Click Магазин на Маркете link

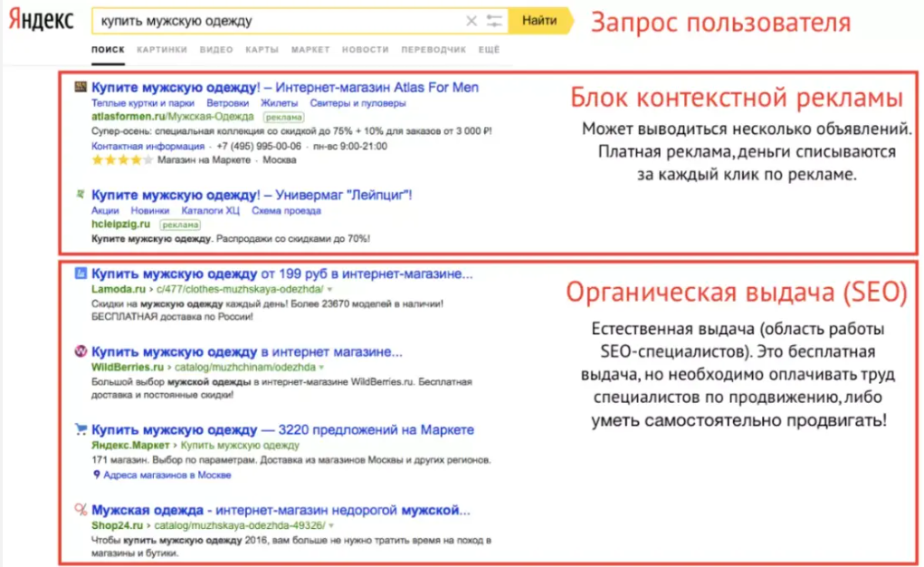click(204, 160)
